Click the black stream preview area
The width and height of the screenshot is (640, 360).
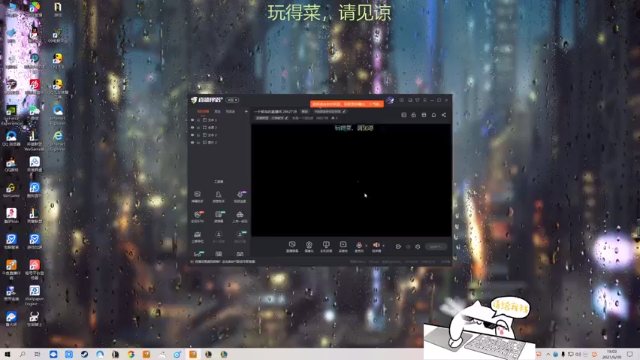pyautogui.click(x=351, y=180)
